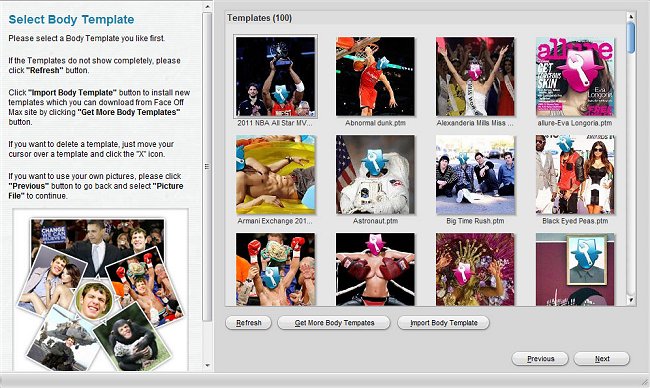Viewport: 650px width, 388px height.
Task: Select the framed portrait template thumbnail
Action: coord(575,269)
